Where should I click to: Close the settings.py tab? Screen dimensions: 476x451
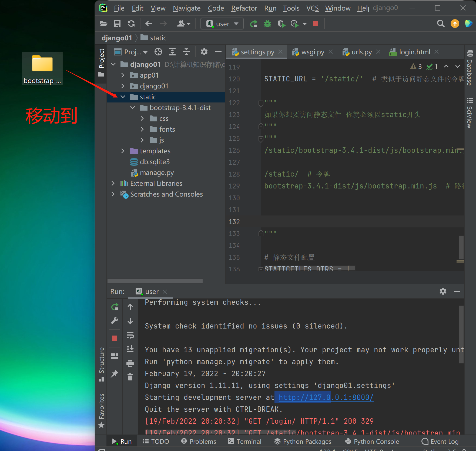pyautogui.click(x=280, y=52)
